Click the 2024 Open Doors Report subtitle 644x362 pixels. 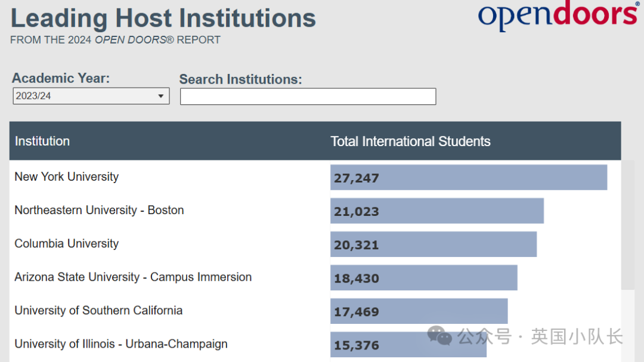click(x=115, y=40)
